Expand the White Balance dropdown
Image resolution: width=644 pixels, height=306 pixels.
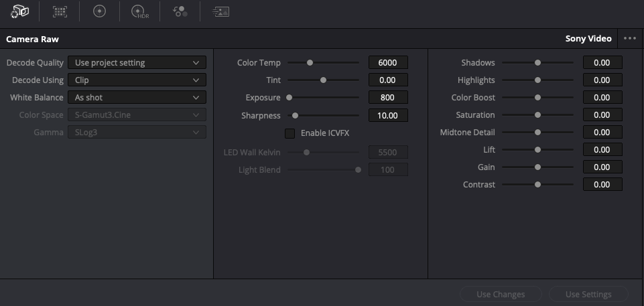[137, 98]
